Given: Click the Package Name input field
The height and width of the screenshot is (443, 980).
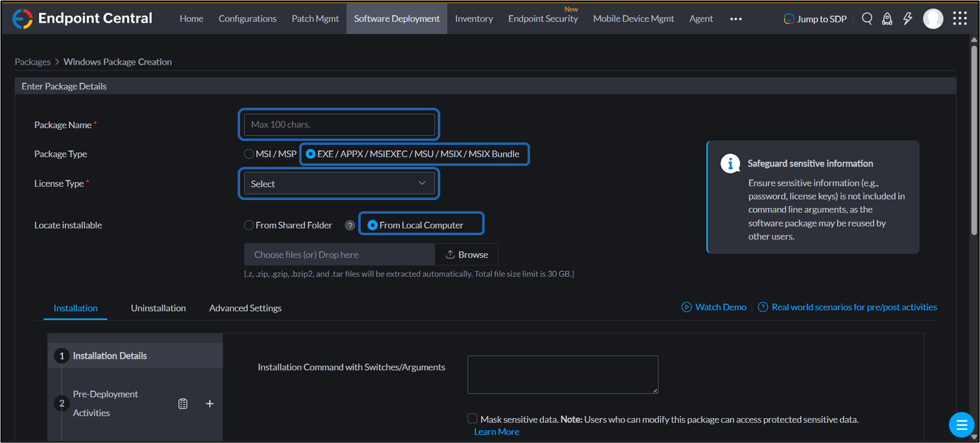Looking at the screenshot, I should pos(339,124).
